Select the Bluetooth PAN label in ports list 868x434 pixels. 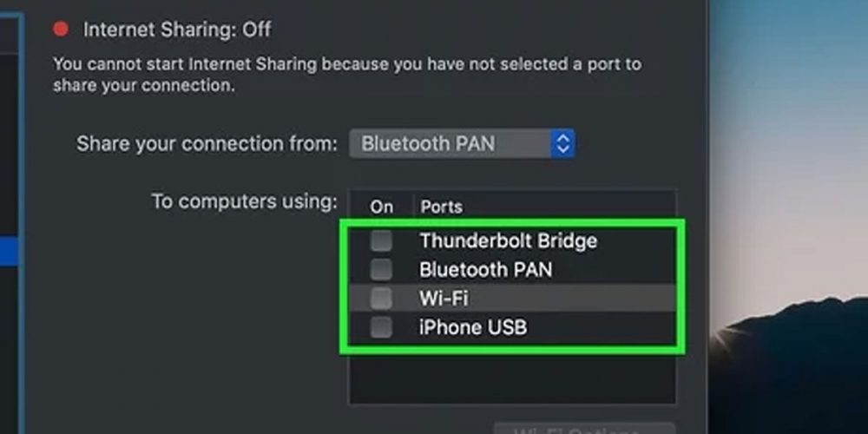[x=485, y=270]
